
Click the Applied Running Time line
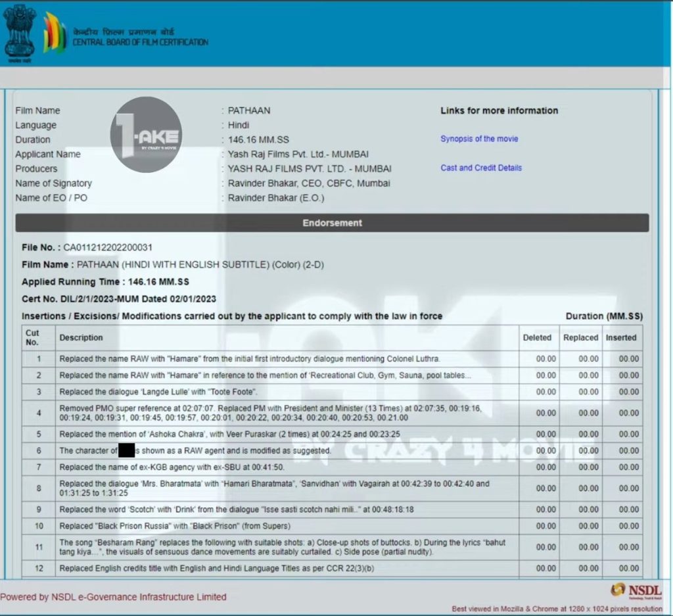pos(106,281)
